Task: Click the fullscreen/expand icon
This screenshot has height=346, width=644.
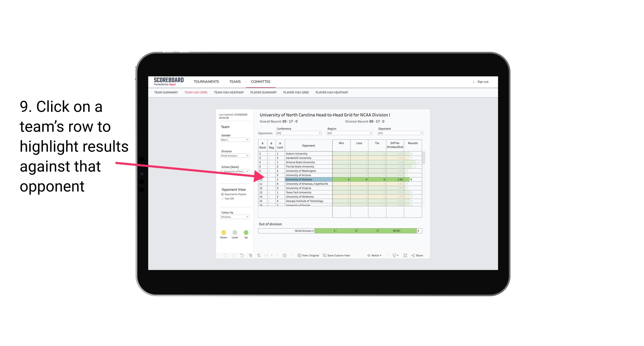Action: [405, 256]
